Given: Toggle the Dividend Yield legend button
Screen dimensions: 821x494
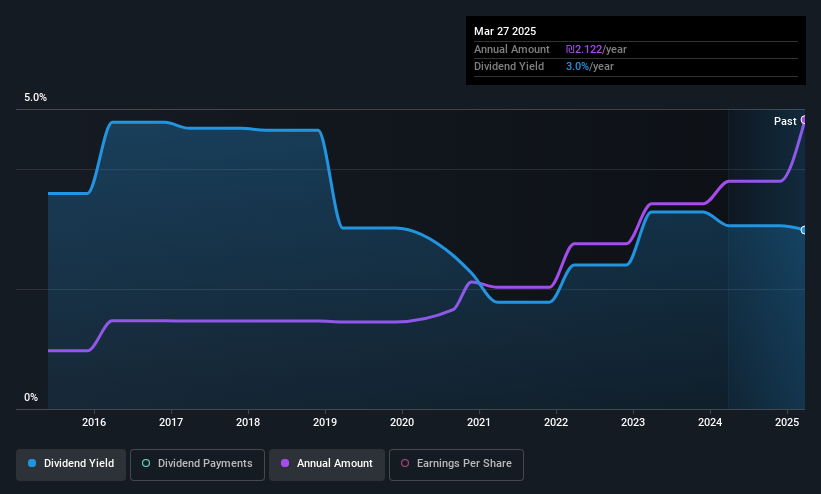Looking at the screenshot, I should (x=71, y=464).
